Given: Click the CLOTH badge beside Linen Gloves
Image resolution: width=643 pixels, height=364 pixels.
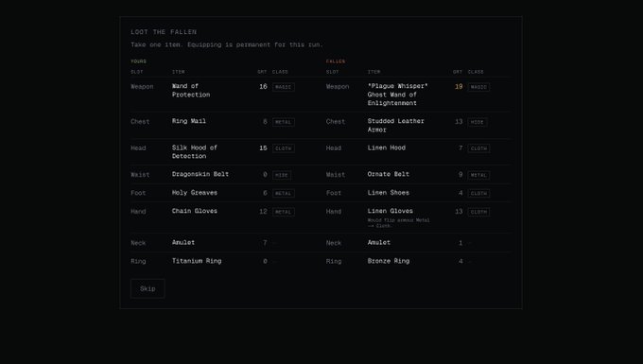Looking at the screenshot, I should (478, 212).
